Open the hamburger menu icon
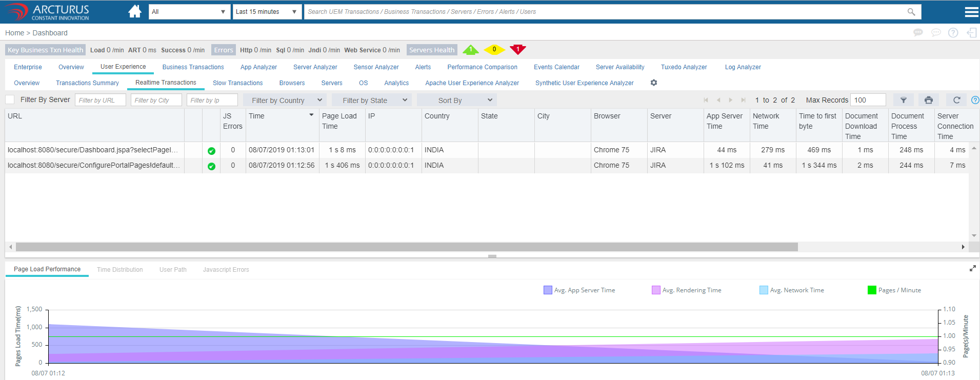 [x=971, y=12]
